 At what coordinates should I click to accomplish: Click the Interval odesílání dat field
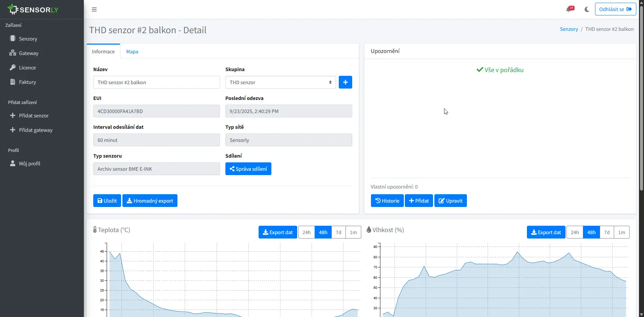tap(157, 140)
